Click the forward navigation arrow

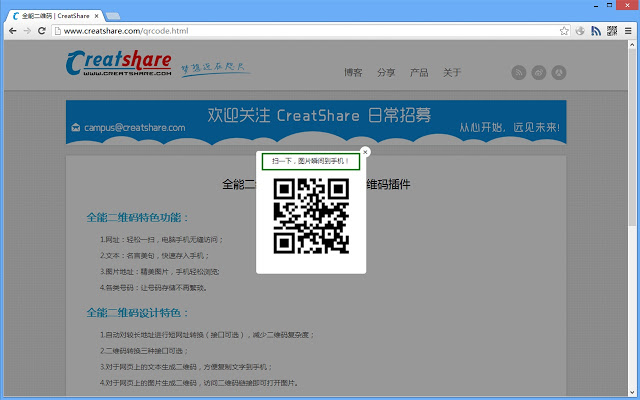pos(26,31)
